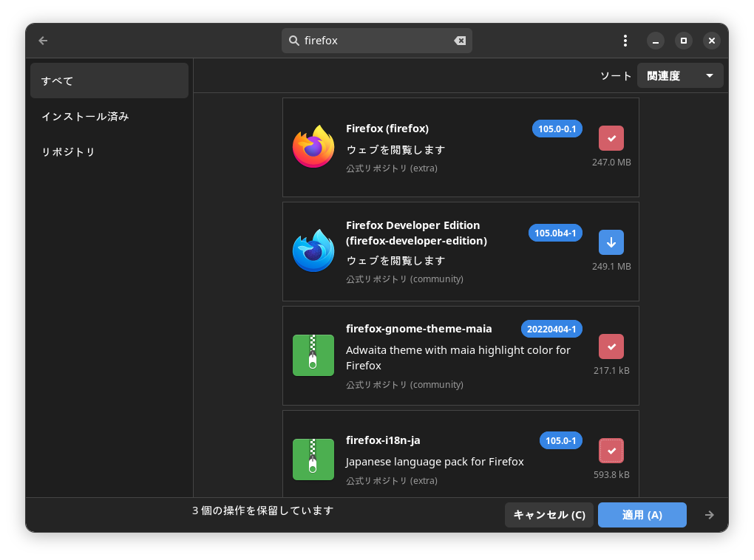Image resolution: width=754 pixels, height=560 pixels.
Task: Select インストール済み in the sidebar
Action: pos(109,116)
